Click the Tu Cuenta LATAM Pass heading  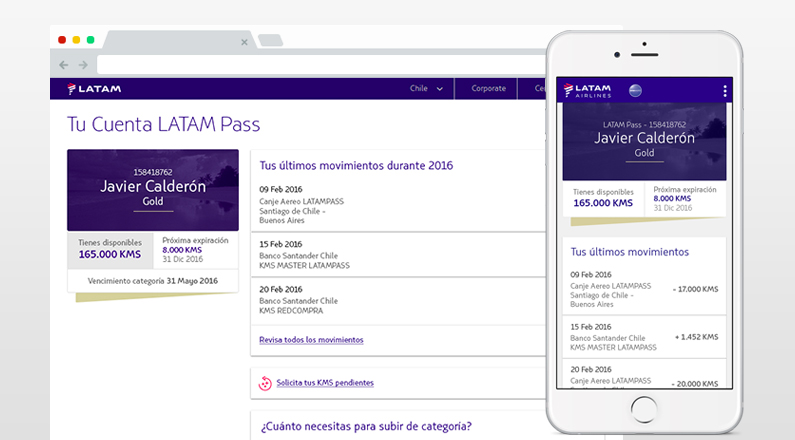tap(163, 124)
